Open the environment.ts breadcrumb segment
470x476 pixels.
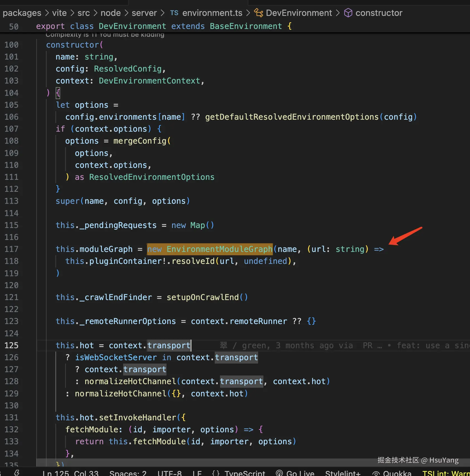coord(212,13)
